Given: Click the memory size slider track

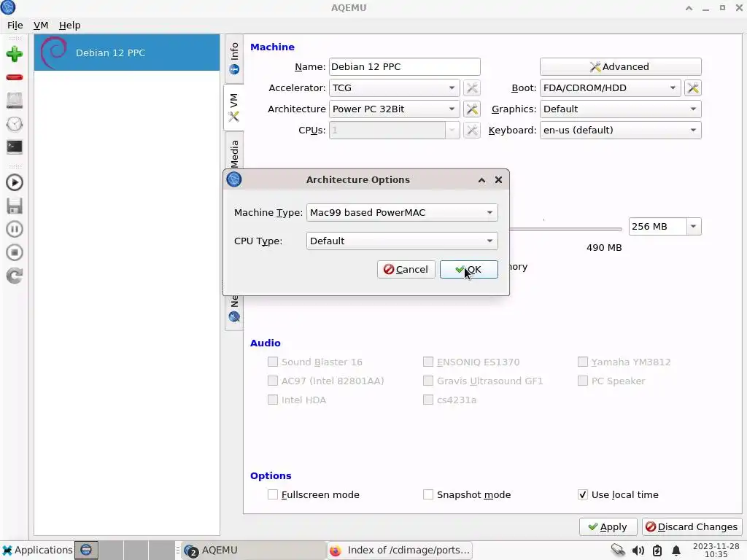Looking at the screenshot, I should pos(565,229).
